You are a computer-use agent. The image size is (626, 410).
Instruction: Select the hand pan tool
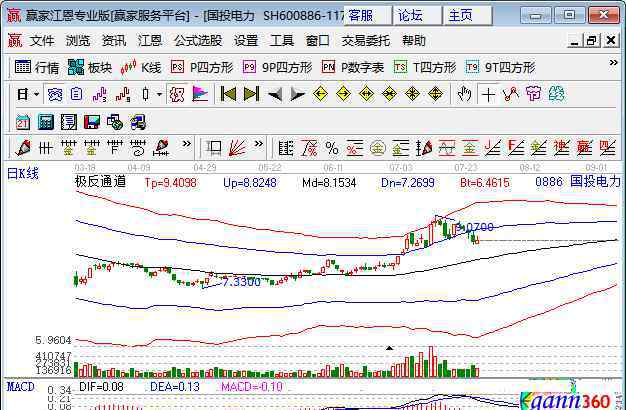point(464,95)
